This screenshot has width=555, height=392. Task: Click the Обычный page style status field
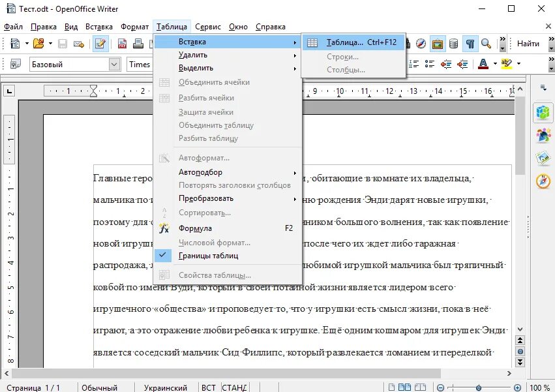[100, 387]
